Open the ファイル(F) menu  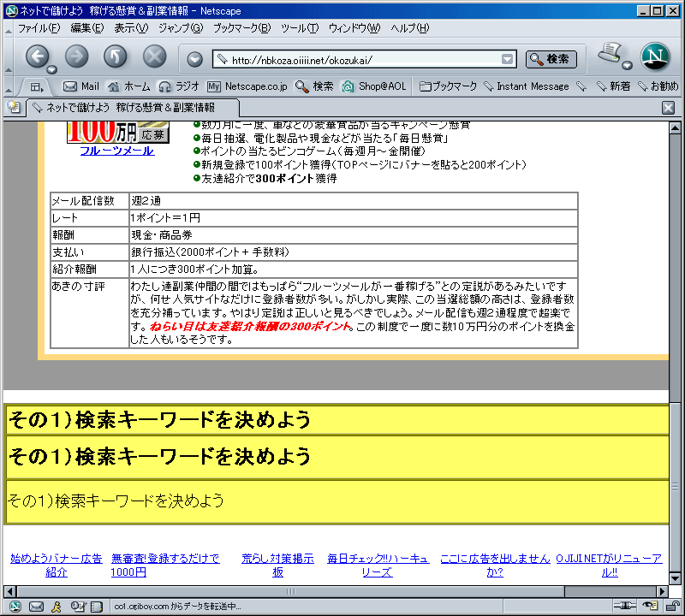tap(39, 28)
